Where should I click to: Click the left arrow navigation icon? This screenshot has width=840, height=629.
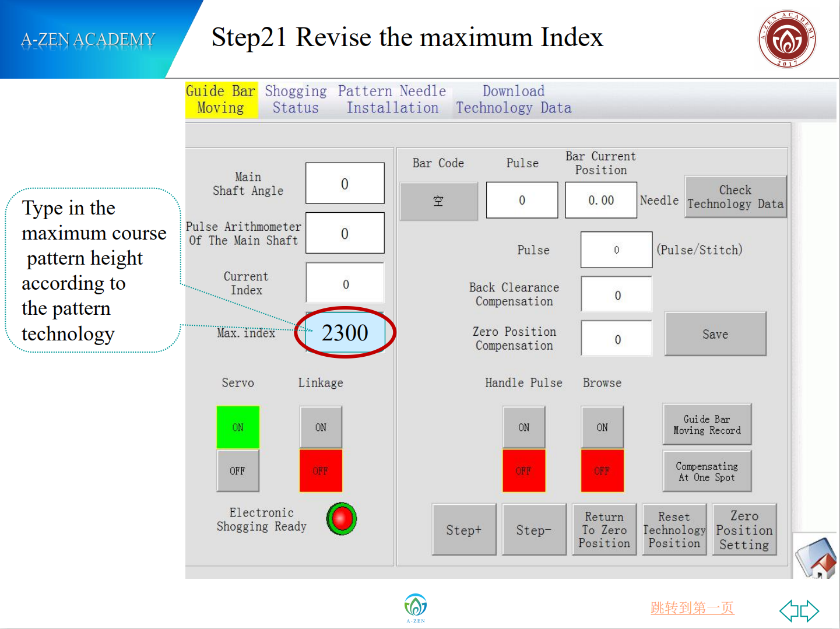click(789, 610)
